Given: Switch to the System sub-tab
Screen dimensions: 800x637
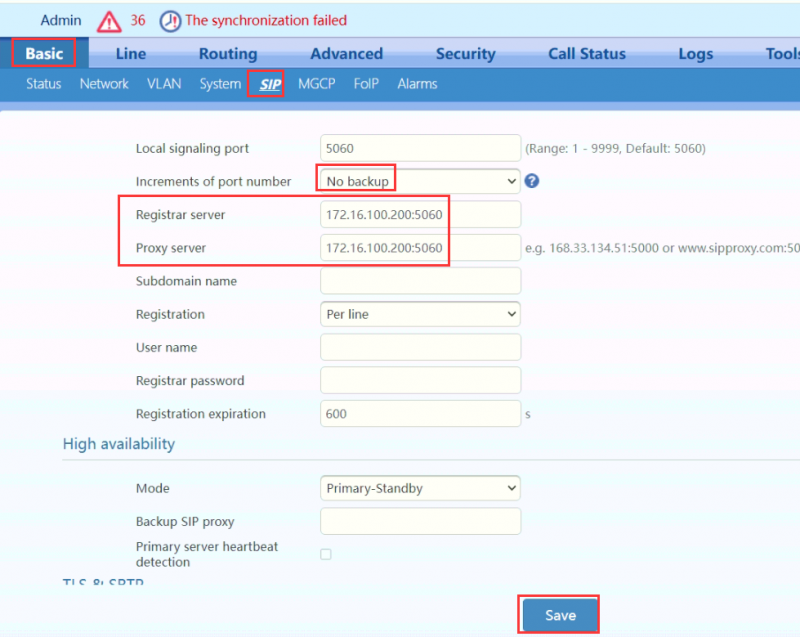Looking at the screenshot, I should 219,84.
